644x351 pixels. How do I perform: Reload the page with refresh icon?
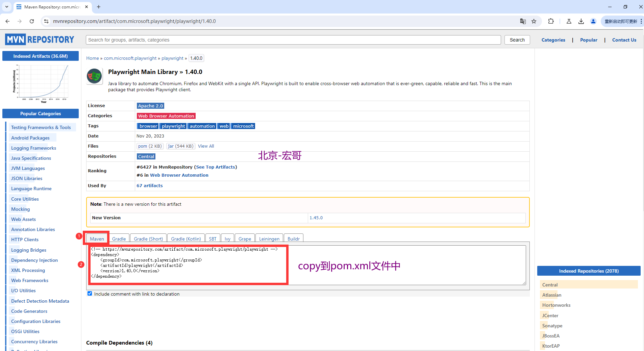[x=32, y=21]
